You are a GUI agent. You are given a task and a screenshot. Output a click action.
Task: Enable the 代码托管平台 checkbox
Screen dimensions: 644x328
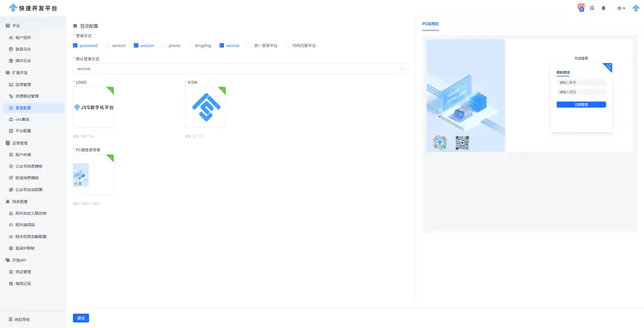288,46
